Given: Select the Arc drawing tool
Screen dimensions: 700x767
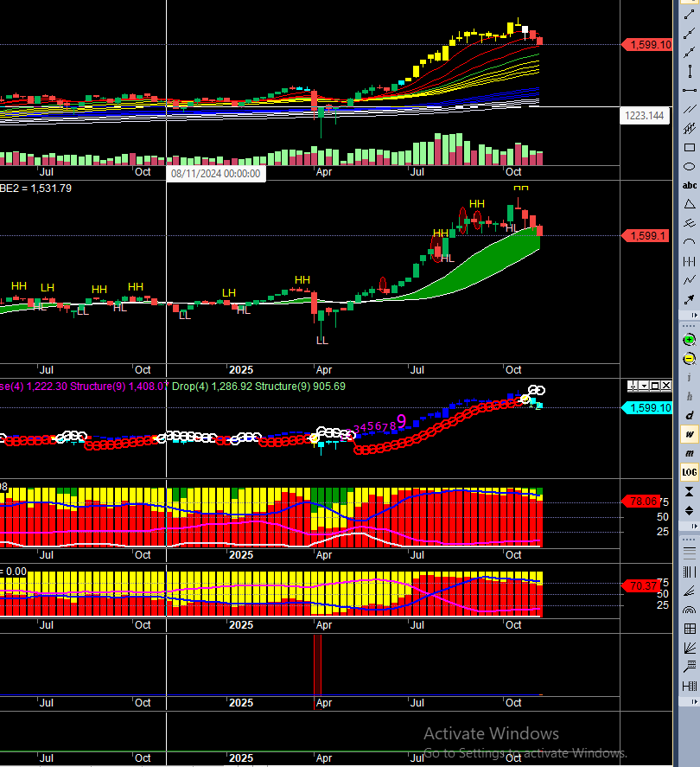Looking at the screenshot, I should [x=690, y=242].
